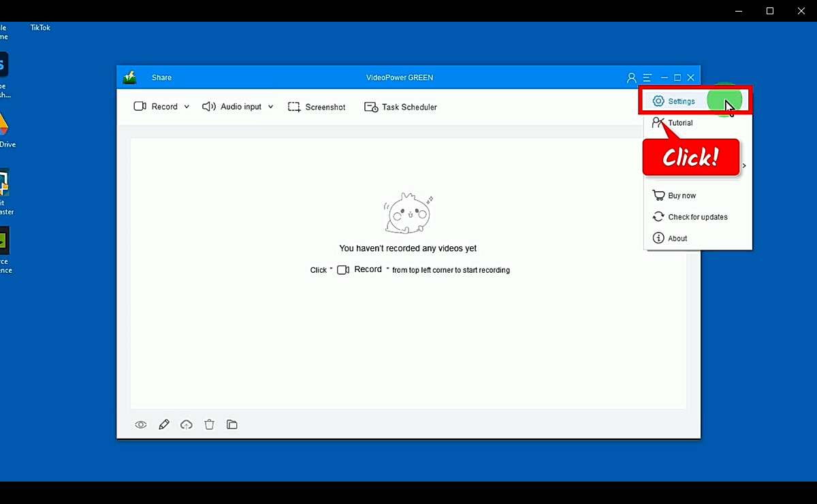Viewport: 817px width, 504px height.
Task: Click the user account icon
Action: (x=631, y=77)
